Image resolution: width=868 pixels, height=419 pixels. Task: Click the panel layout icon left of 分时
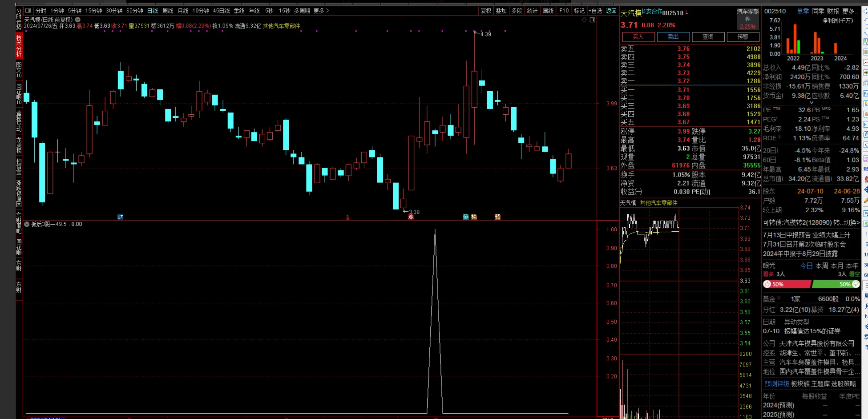click(28, 11)
